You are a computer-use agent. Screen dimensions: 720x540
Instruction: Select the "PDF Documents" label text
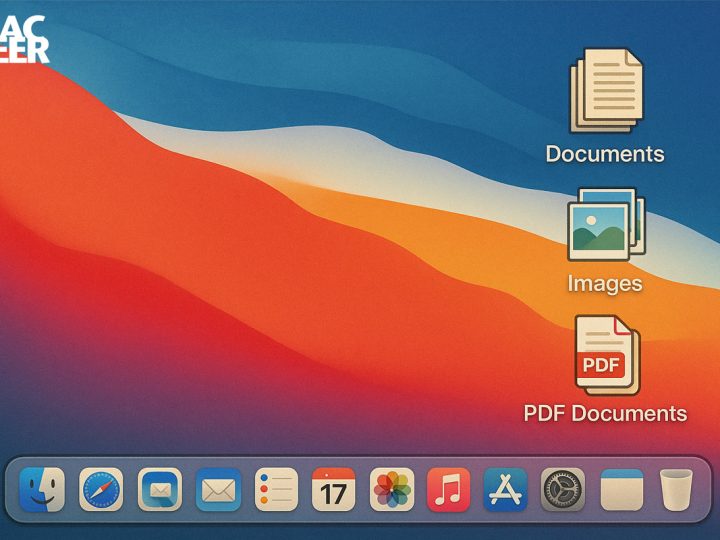coord(605,413)
